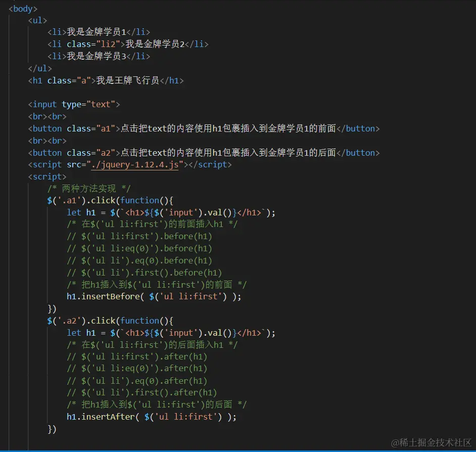Click comment 把h1插入到$('ul li:first')的后面

coord(157,405)
